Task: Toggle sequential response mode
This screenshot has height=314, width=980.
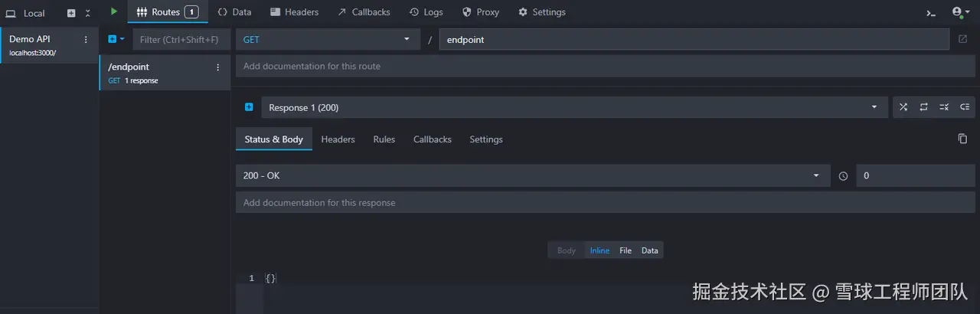Action: click(924, 107)
